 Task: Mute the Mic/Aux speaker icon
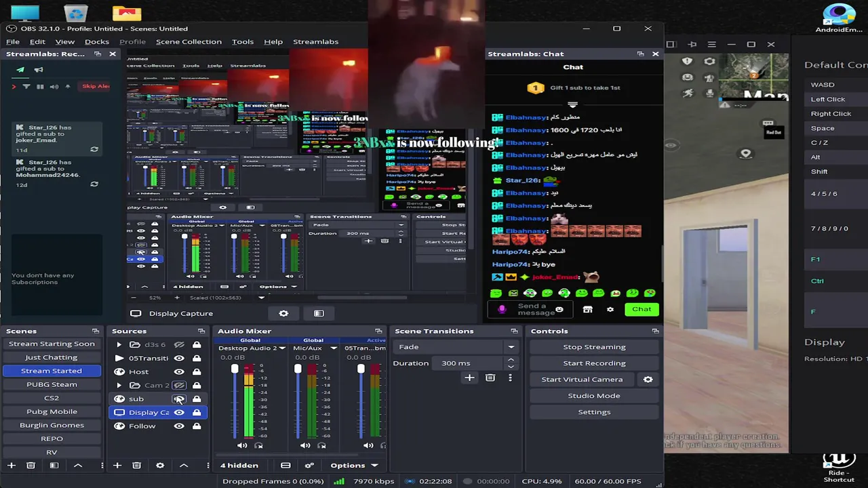coord(305,445)
